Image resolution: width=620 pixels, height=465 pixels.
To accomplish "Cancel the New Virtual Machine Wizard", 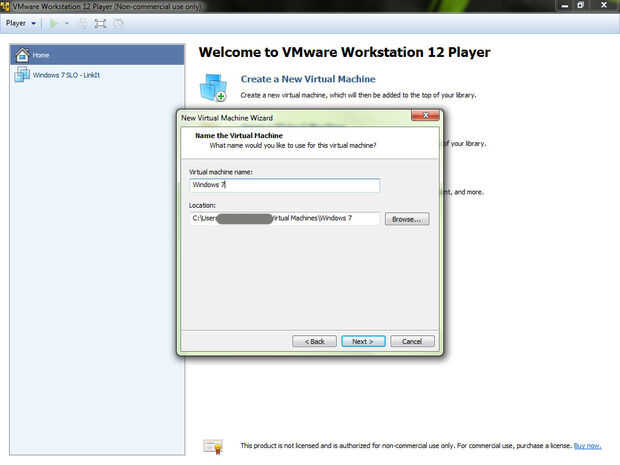I will pyautogui.click(x=412, y=341).
